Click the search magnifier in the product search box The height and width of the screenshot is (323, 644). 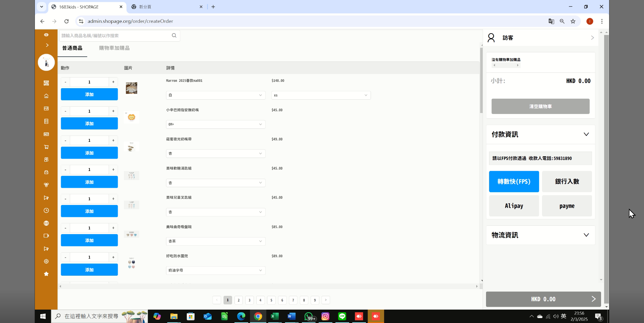(174, 36)
